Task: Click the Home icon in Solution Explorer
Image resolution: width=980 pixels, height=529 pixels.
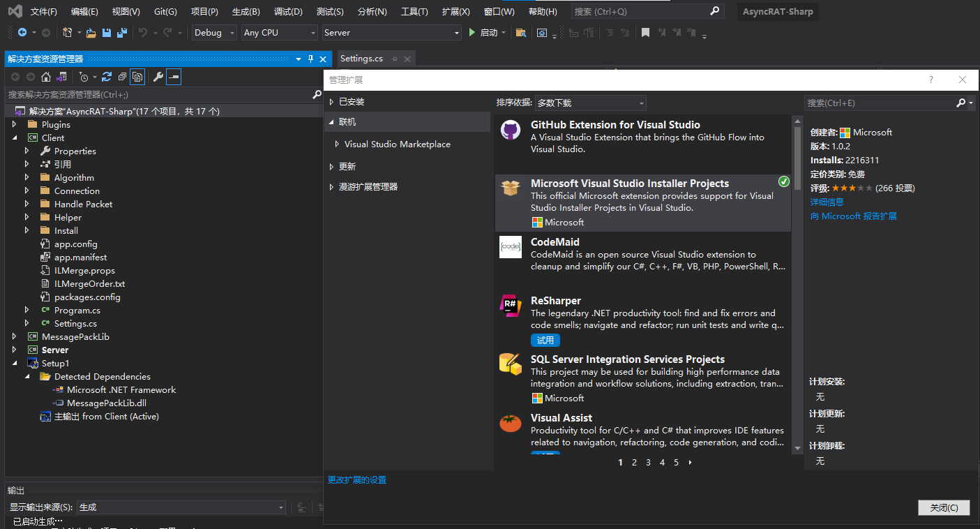Action: pyautogui.click(x=46, y=77)
